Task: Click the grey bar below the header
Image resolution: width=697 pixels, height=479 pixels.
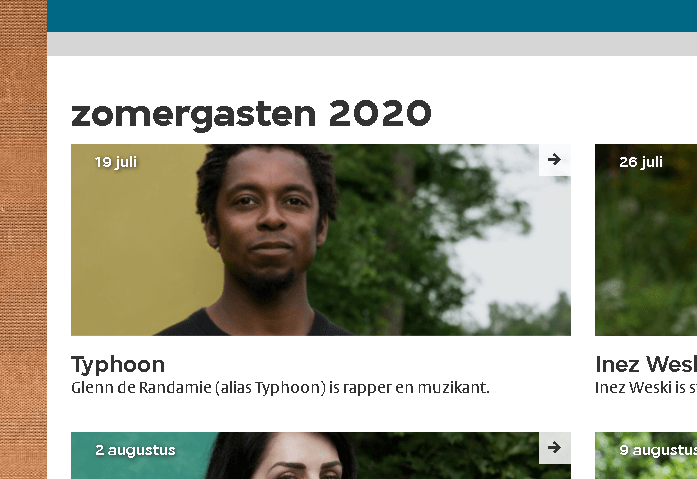Action: coord(372,44)
